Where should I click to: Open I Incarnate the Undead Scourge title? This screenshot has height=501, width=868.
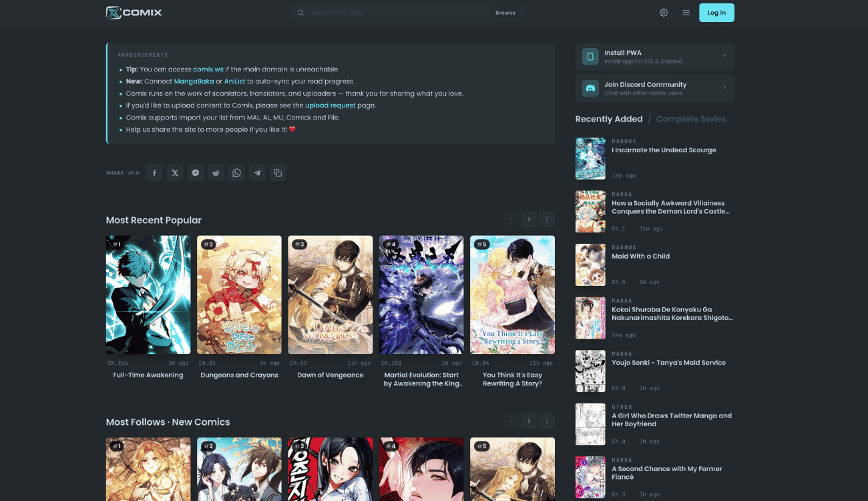click(664, 150)
